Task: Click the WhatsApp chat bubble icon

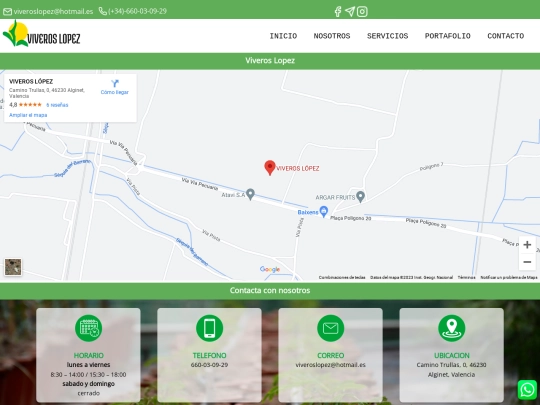Action: coord(527,390)
